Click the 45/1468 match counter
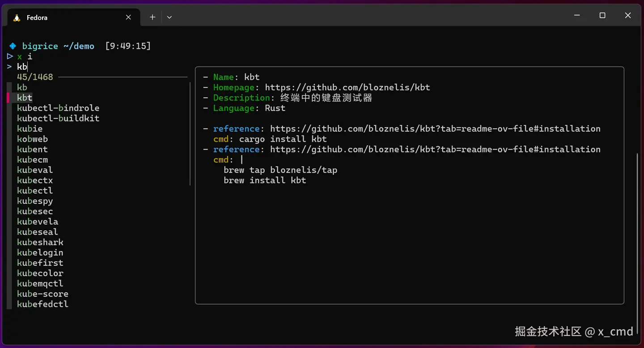 pyautogui.click(x=35, y=77)
